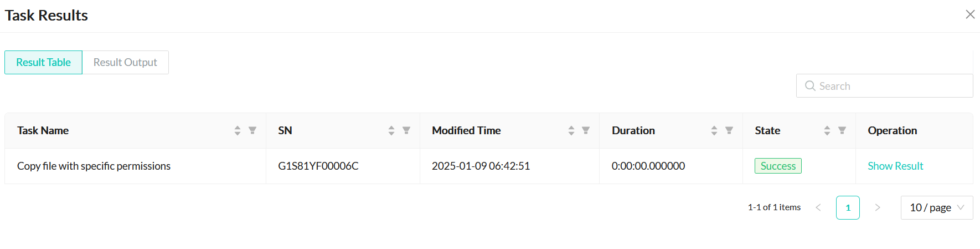Image resolution: width=980 pixels, height=249 pixels.
Task: Sort table by State column
Action: point(827,130)
